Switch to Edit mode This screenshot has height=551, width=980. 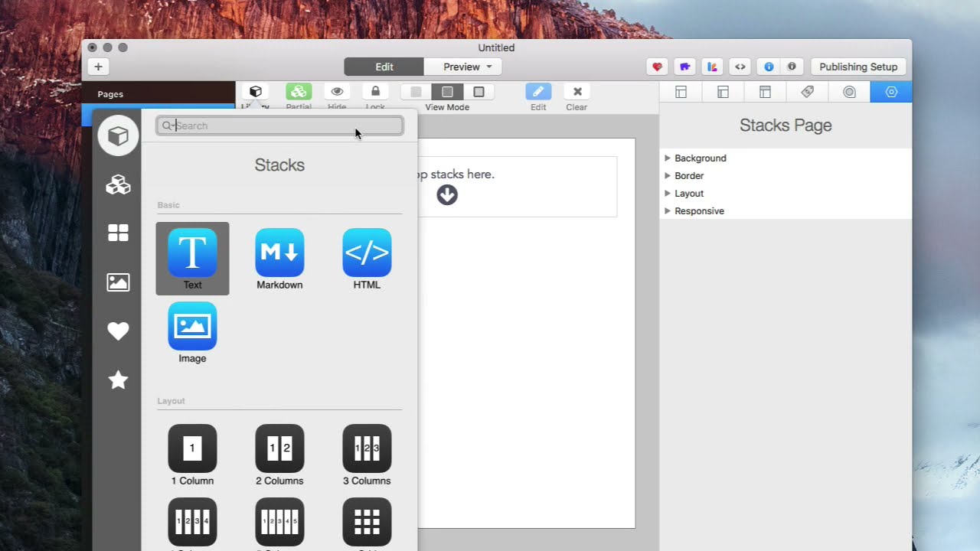[x=384, y=67]
